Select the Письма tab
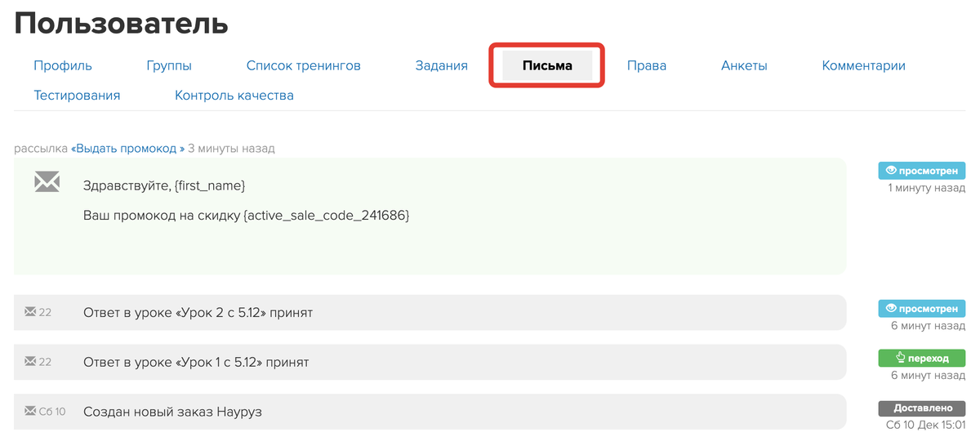Screen dimensions: 980x437 click(x=547, y=65)
